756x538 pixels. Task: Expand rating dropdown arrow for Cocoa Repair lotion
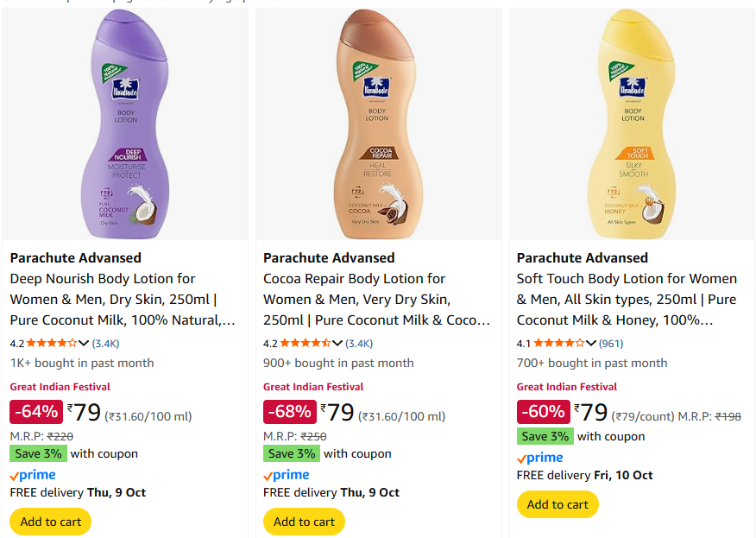coord(337,343)
